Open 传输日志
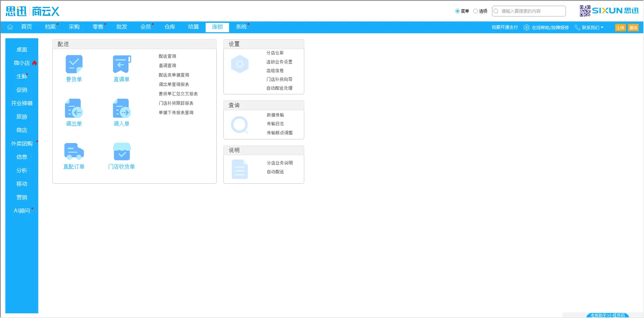Viewport: 644px width, 318px height. [x=275, y=124]
